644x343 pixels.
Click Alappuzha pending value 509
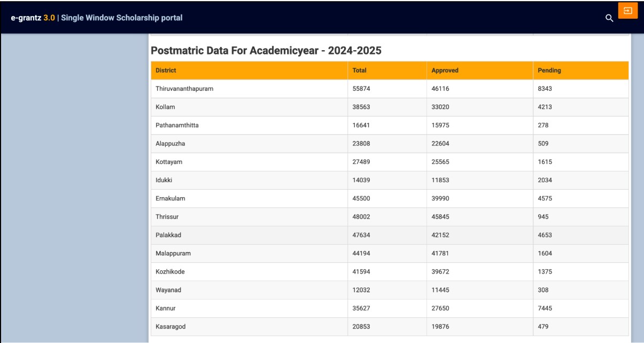(544, 143)
